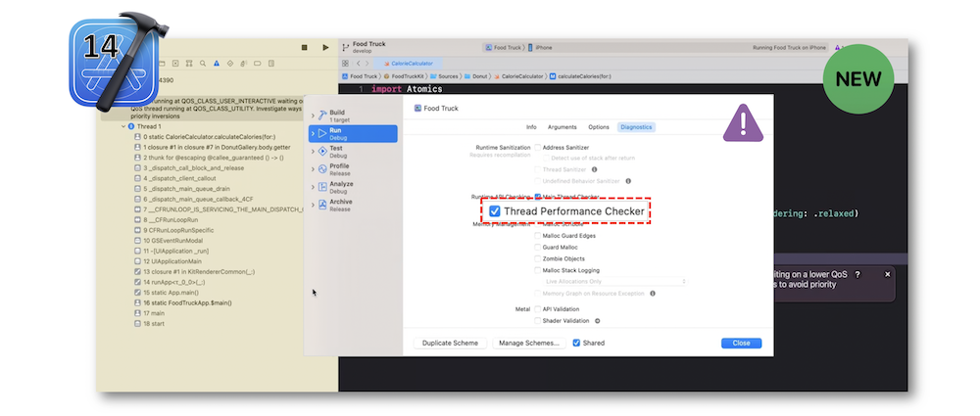This screenshot has height=416, width=980.
Task: Click the Manage Schemes... button
Action: pos(529,343)
